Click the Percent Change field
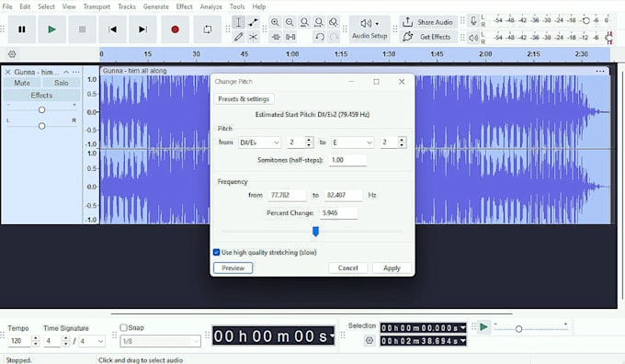This screenshot has height=364, width=625. coord(338,213)
